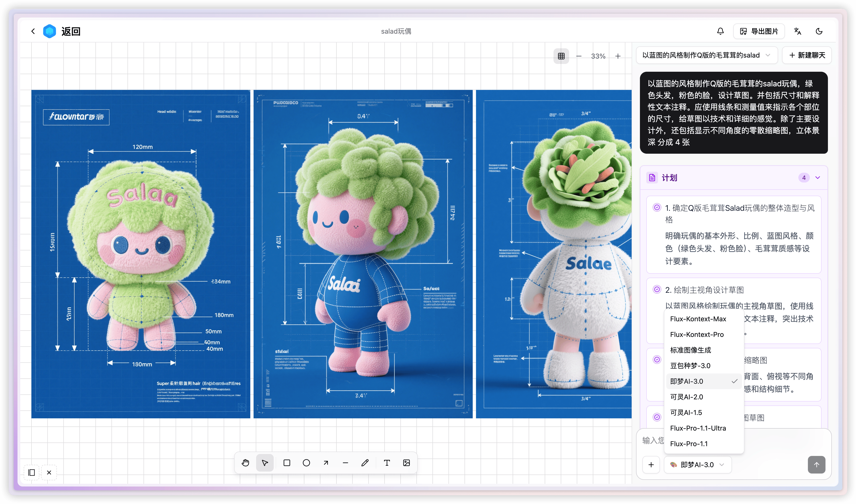Select Flux-Pro-1.1-Ultra model

703,428
